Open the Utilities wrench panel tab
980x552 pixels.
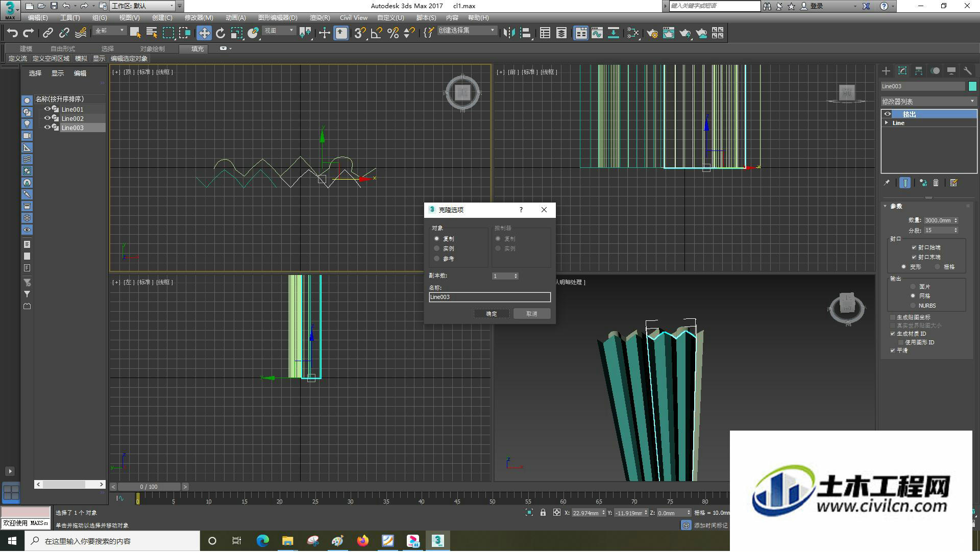pyautogui.click(x=968, y=71)
